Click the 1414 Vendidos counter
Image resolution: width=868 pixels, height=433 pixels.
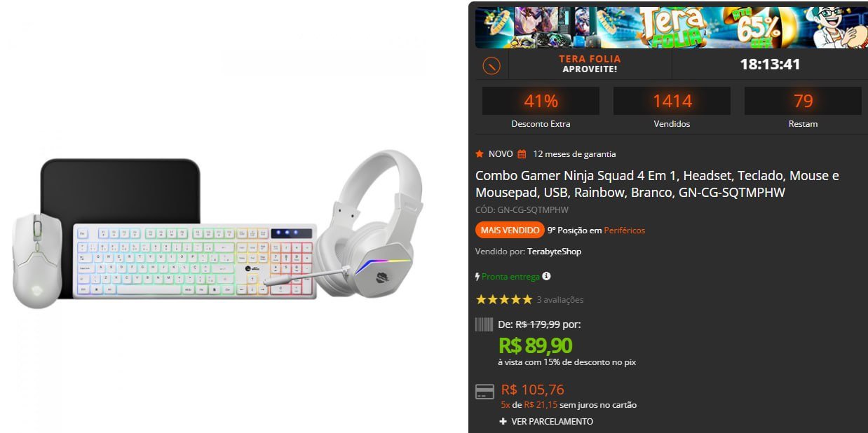pyautogui.click(x=671, y=101)
